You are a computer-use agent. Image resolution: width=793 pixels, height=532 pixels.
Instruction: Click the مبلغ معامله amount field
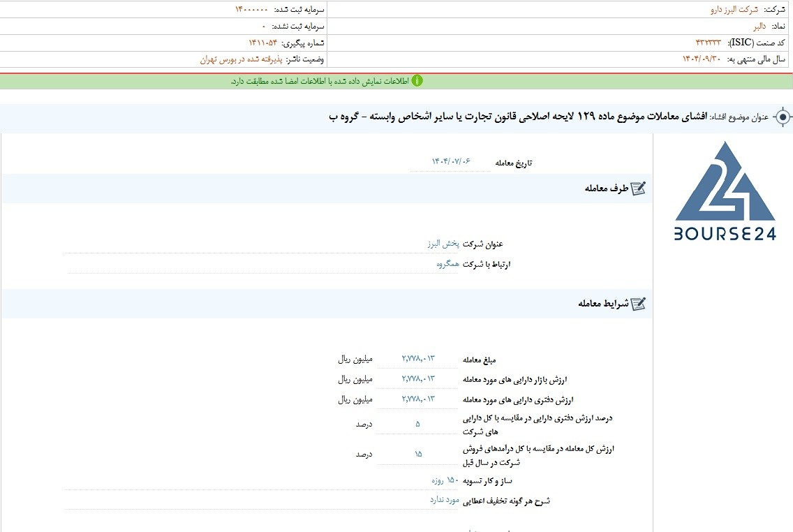click(417, 359)
